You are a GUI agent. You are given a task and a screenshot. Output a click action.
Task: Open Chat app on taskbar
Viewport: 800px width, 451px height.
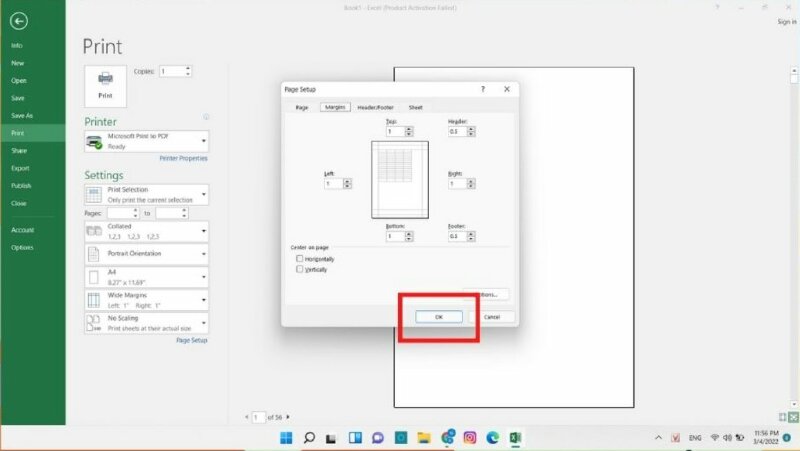click(x=378, y=437)
